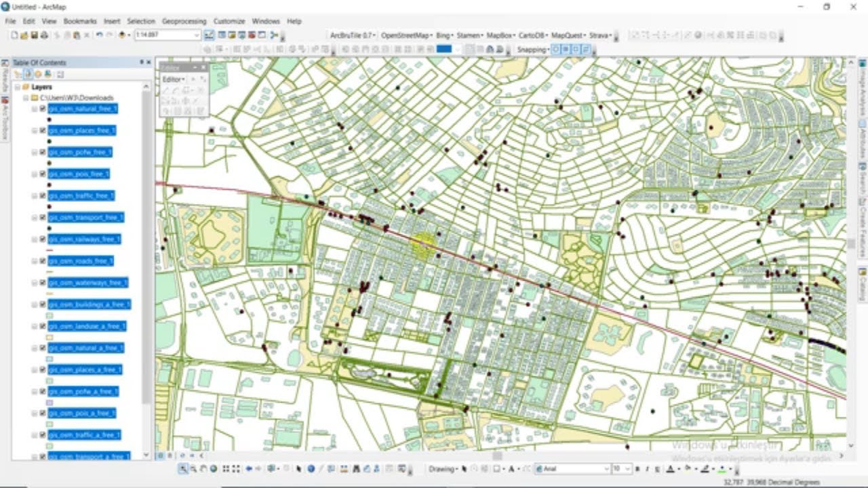Save the map document
This screenshot has height=488, width=868.
(x=34, y=35)
